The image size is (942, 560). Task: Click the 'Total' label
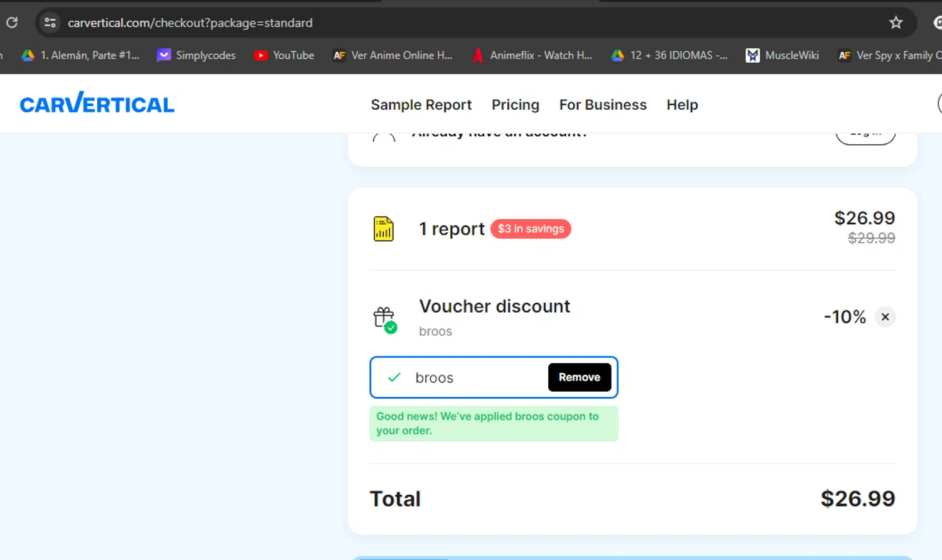coord(395,499)
